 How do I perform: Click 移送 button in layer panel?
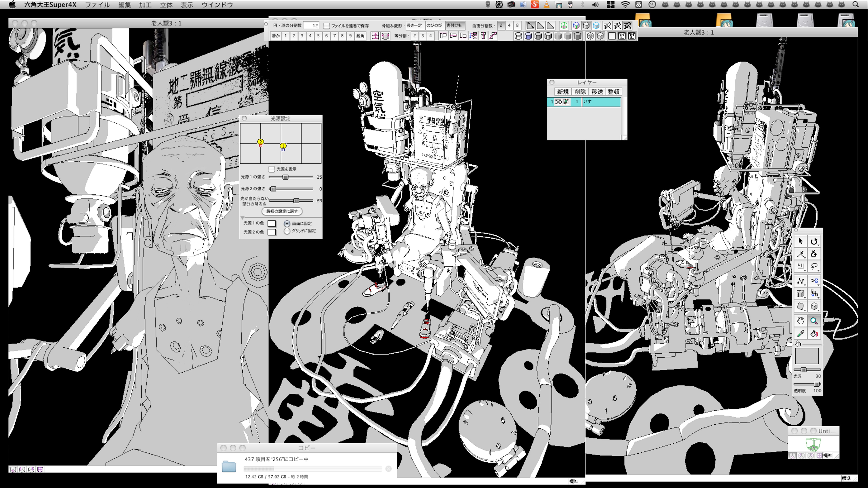point(597,92)
